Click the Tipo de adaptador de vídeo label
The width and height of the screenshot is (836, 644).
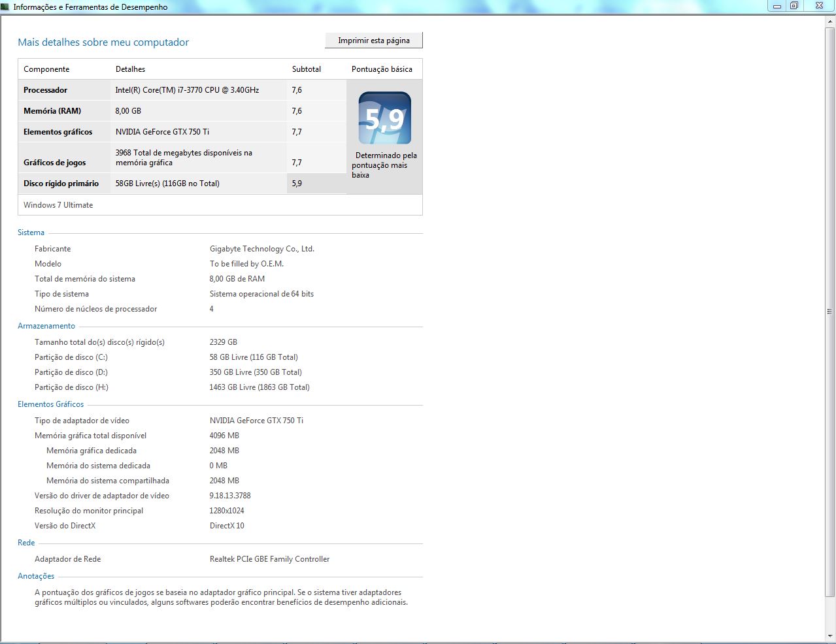82,421
